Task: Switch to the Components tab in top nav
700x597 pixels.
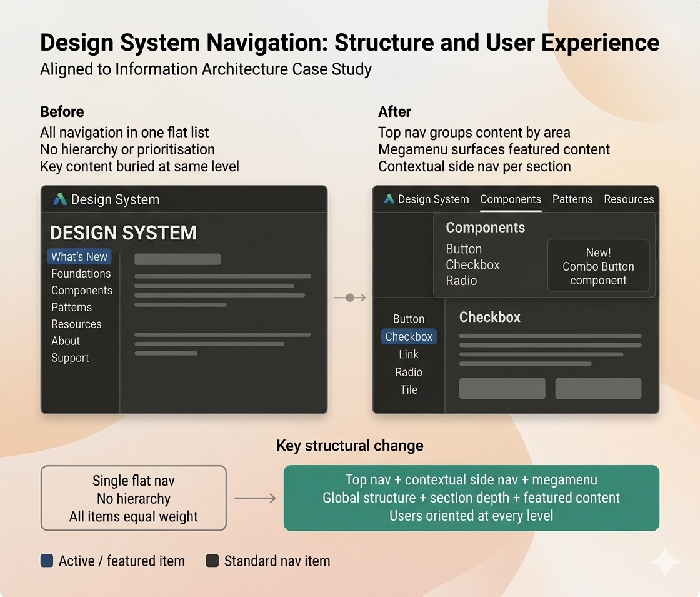Action: [x=511, y=199]
